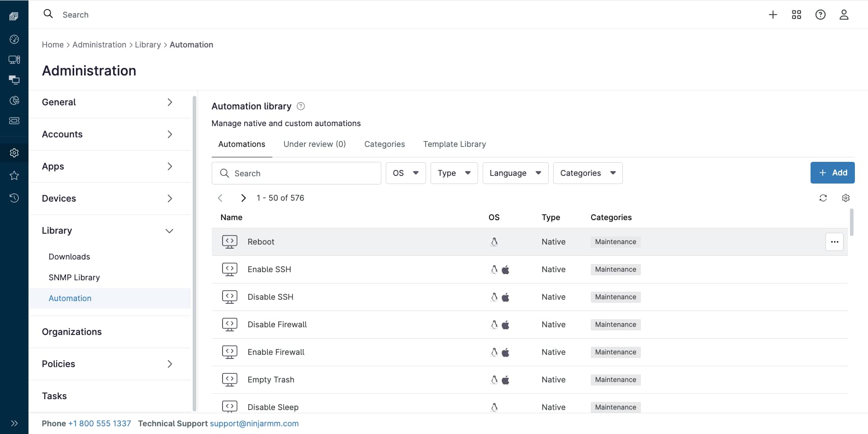
Task: Refresh the automation list
Action: (x=823, y=198)
